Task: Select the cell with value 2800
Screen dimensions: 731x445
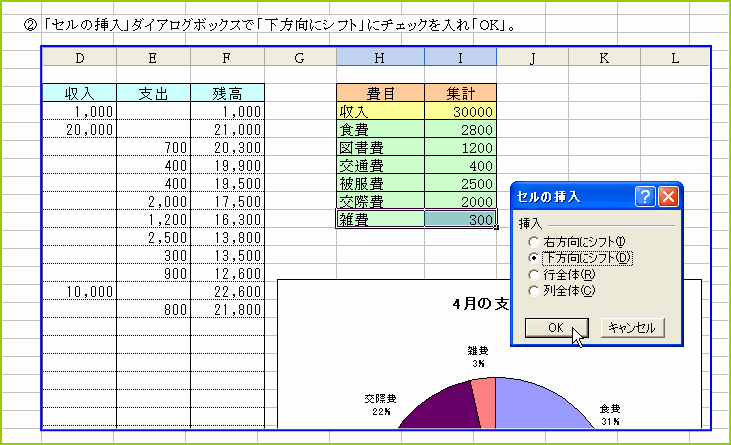Action: pos(461,129)
